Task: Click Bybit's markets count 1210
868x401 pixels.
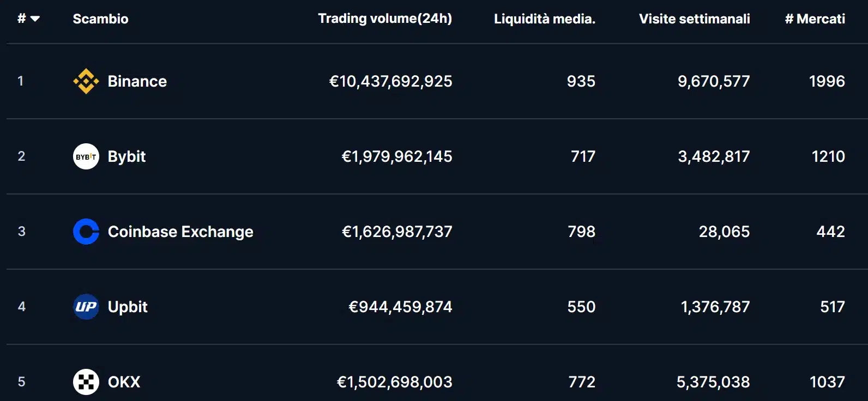Action: click(828, 156)
